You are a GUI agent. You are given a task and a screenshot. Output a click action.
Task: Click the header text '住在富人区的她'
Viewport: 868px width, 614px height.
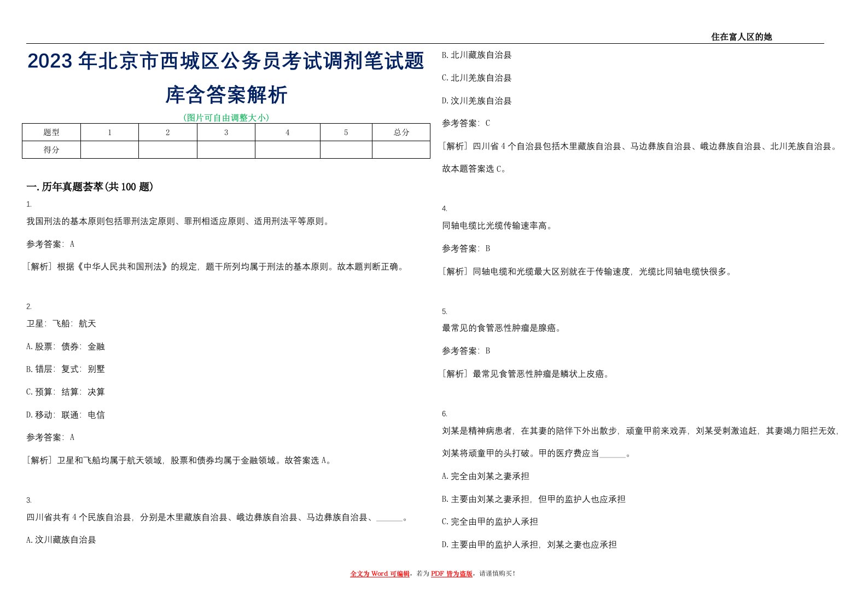click(x=741, y=37)
